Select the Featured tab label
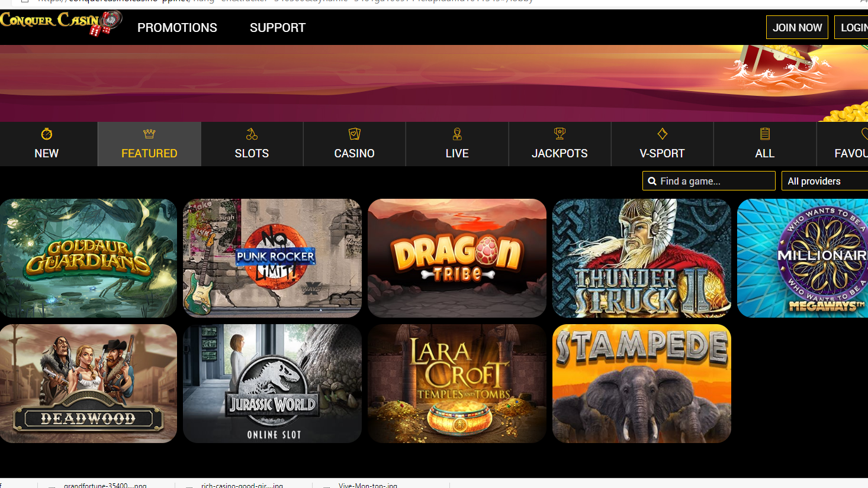 click(149, 153)
